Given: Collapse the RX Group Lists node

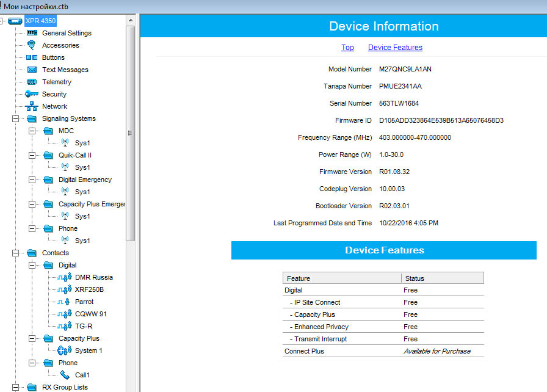Looking at the screenshot, I should [x=15, y=387].
